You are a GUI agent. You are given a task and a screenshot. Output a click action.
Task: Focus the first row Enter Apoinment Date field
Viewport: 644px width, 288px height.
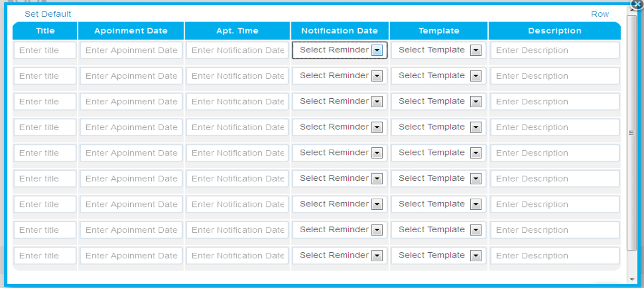point(131,50)
